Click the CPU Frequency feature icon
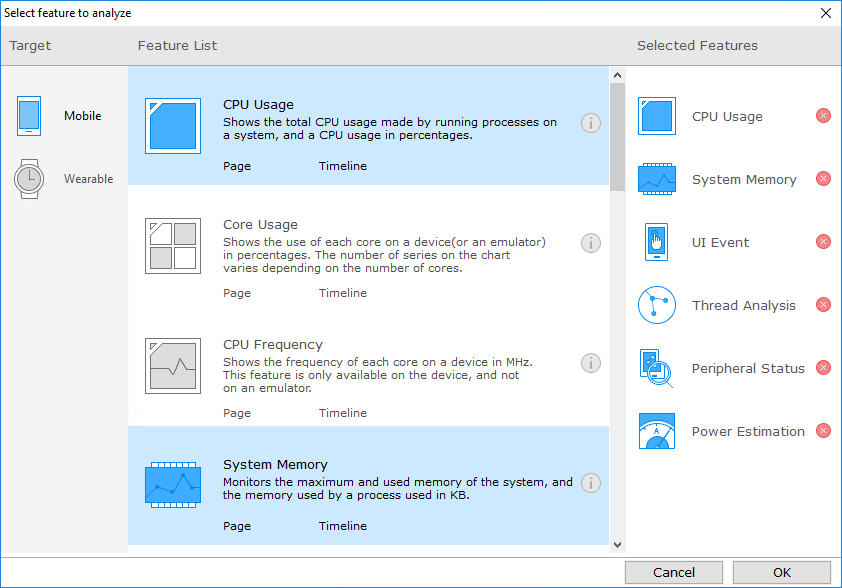The image size is (842, 588). point(172,366)
